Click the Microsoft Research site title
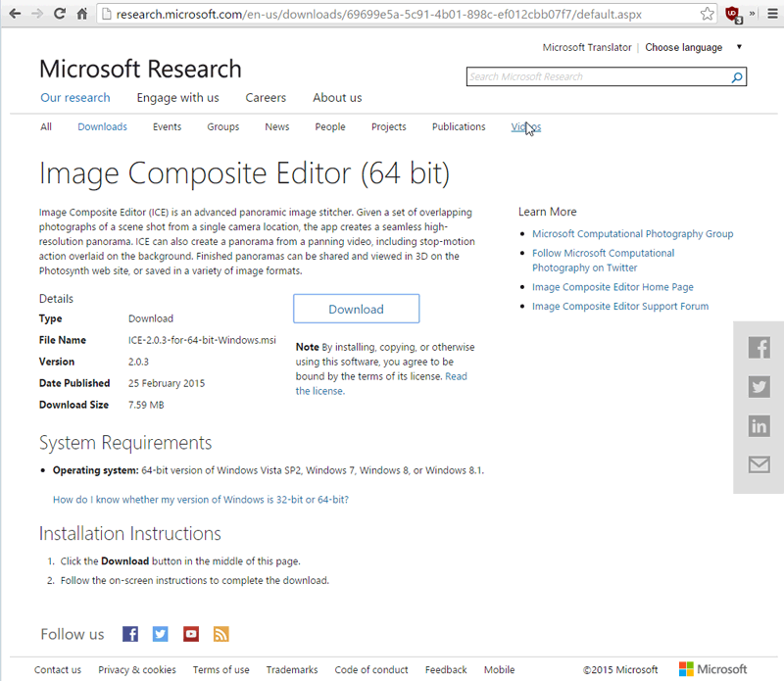The height and width of the screenshot is (681, 784). [x=140, y=69]
